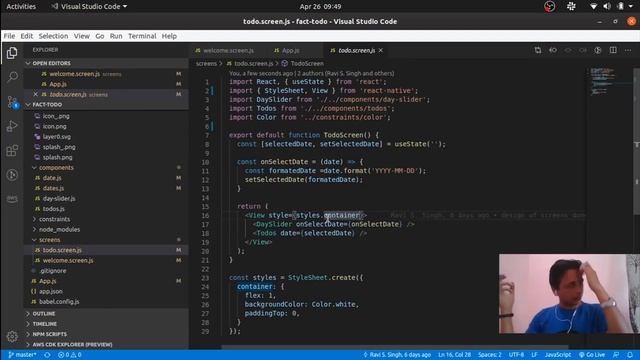Click Ln 16, Col 28 cursor position
Image resolution: width=640 pixels, height=360 pixels.
[455, 355]
